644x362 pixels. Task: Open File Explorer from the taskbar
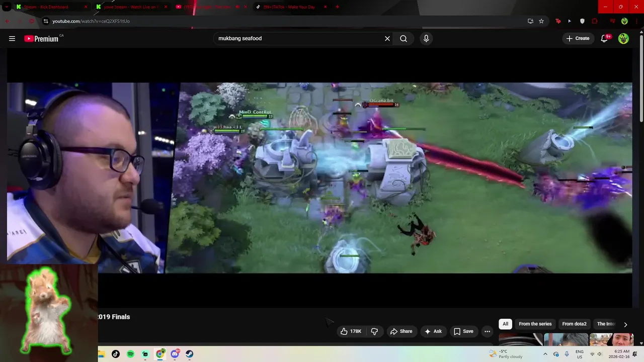(x=101, y=354)
